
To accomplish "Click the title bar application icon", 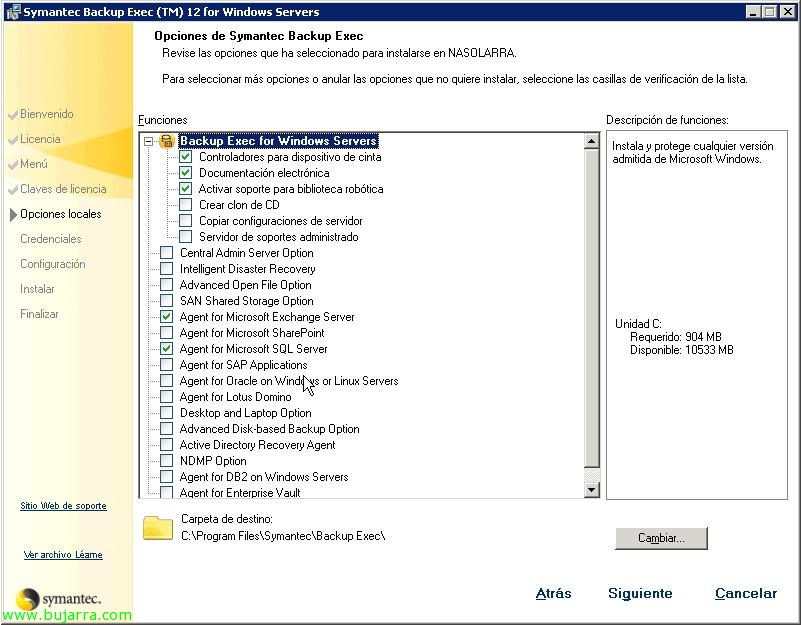I will click(x=13, y=12).
